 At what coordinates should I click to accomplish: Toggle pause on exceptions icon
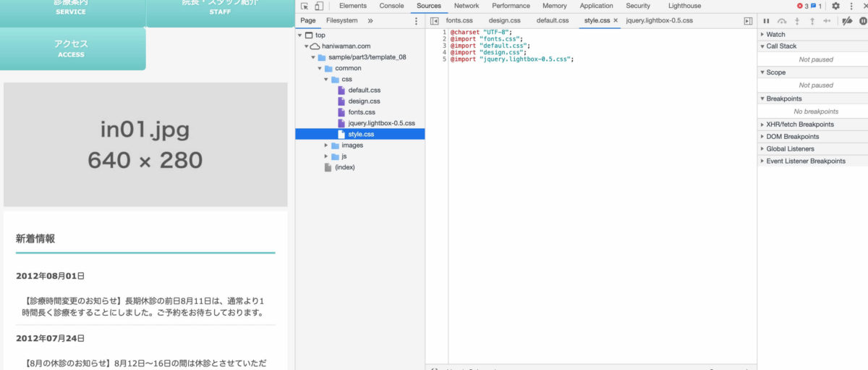coord(863,21)
